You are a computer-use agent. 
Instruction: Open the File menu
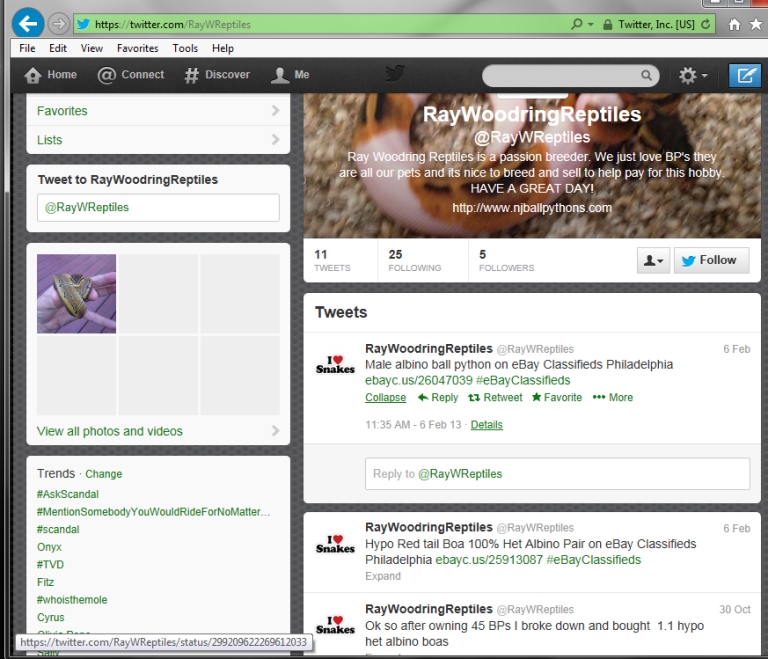pyautogui.click(x=27, y=48)
